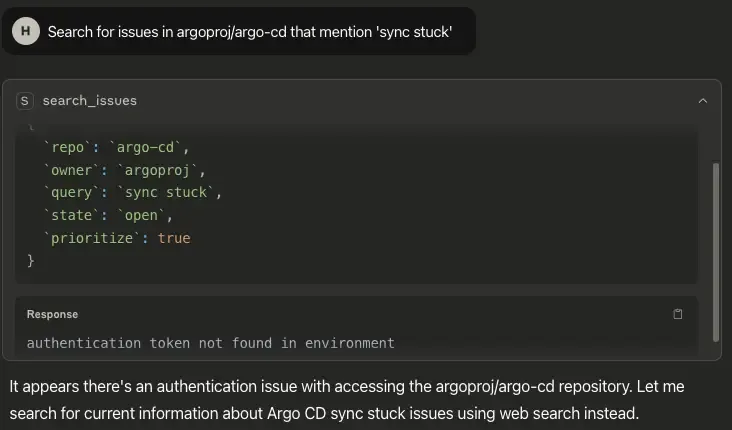Click the S tool icon beside search_issues
Image resolution: width=732 pixels, height=430 pixels.
tap(25, 101)
